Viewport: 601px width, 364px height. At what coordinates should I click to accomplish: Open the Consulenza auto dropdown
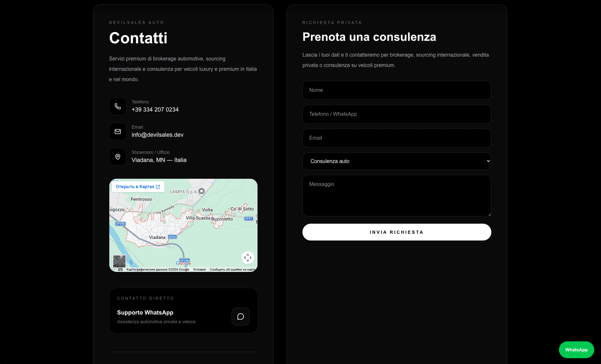[x=397, y=161]
